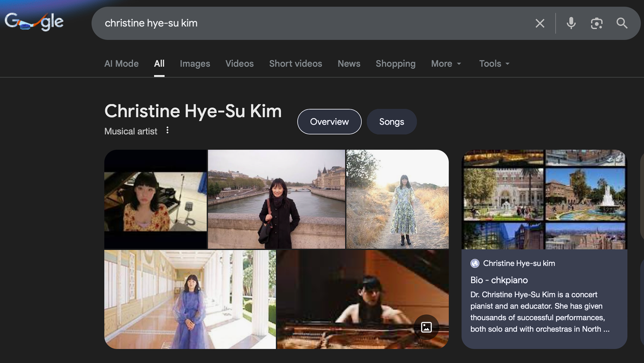Click in the search text field
The image size is (644, 363).
[302, 23]
